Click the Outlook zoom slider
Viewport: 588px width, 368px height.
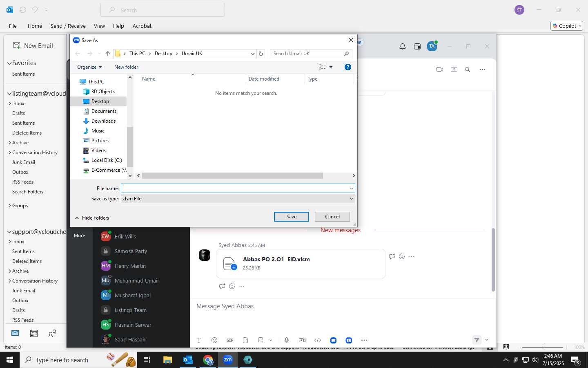tap(543, 347)
